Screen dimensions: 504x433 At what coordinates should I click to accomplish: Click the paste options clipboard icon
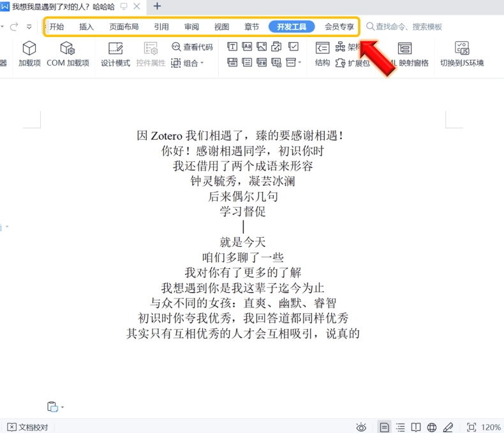[x=52, y=407]
